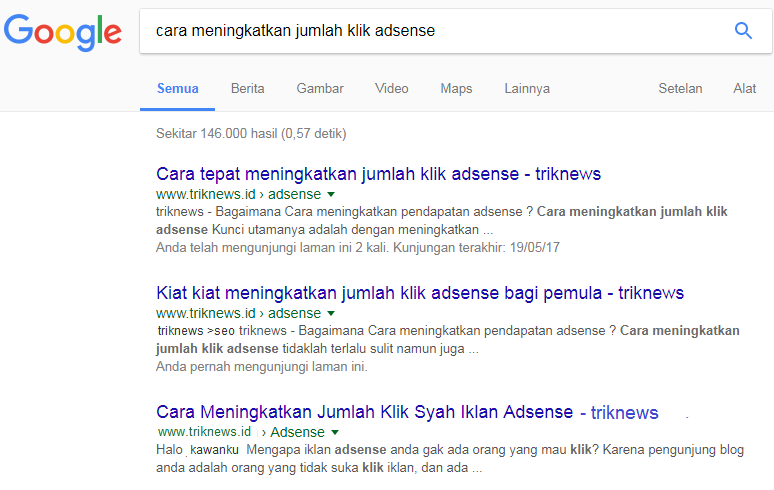This screenshot has height=490, width=774.
Task: Click snippet text starting 'Halo kawanku'
Action: tap(450, 459)
